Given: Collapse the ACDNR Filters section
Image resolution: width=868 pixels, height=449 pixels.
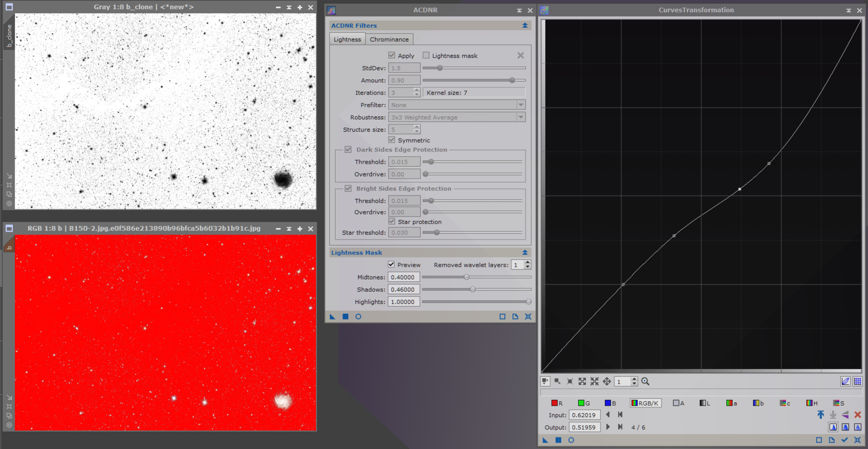Looking at the screenshot, I should 525,25.
